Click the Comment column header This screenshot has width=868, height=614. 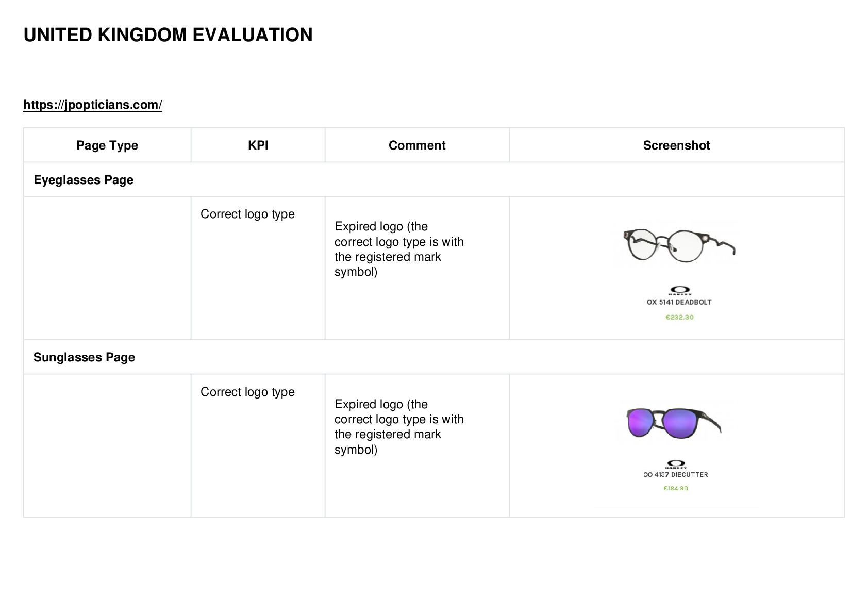pyautogui.click(x=417, y=145)
